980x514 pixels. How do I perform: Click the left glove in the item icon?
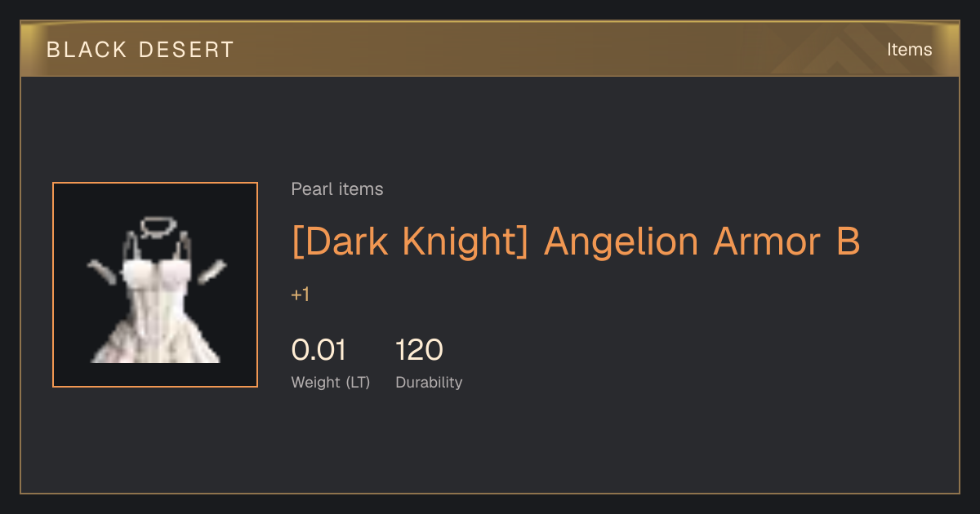[104, 273]
